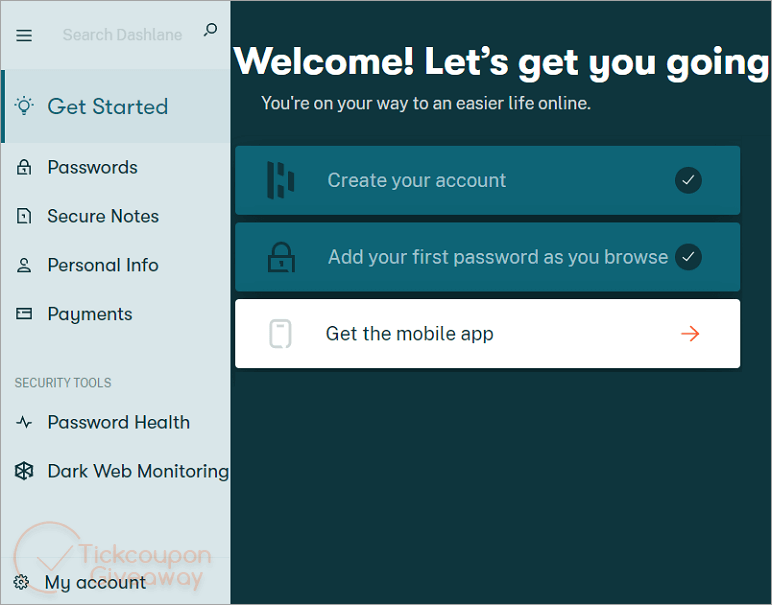Open the hamburger menu icon
This screenshot has width=772, height=605.
pyautogui.click(x=24, y=35)
